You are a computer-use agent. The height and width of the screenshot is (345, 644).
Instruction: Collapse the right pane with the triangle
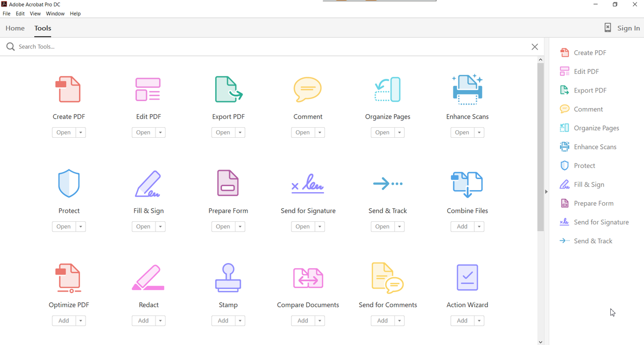[546, 192]
